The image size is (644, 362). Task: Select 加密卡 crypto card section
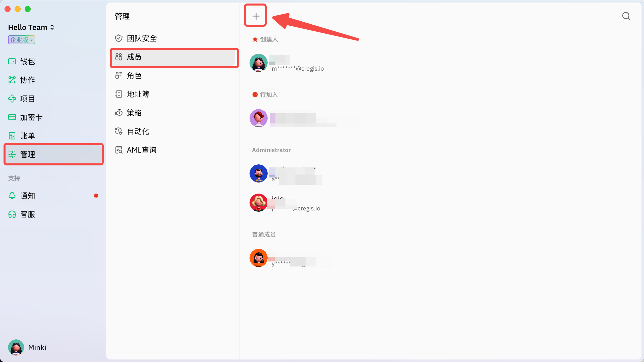click(31, 117)
